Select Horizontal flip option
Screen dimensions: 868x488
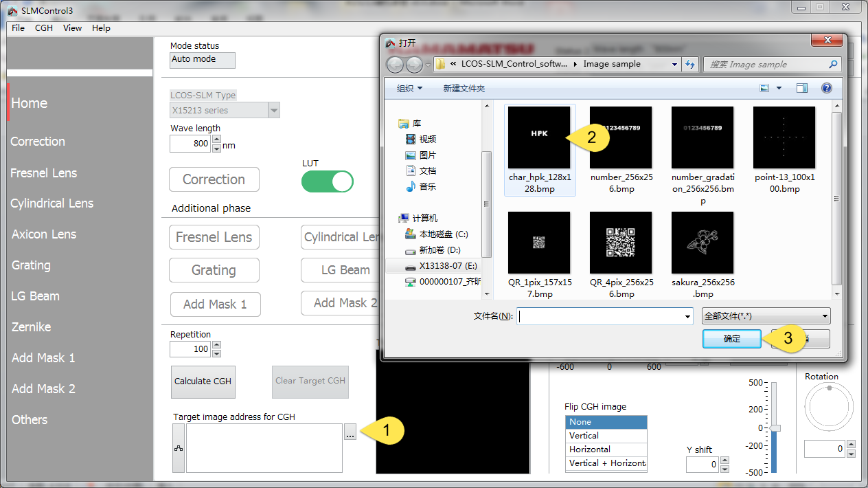(x=606, y=450)
